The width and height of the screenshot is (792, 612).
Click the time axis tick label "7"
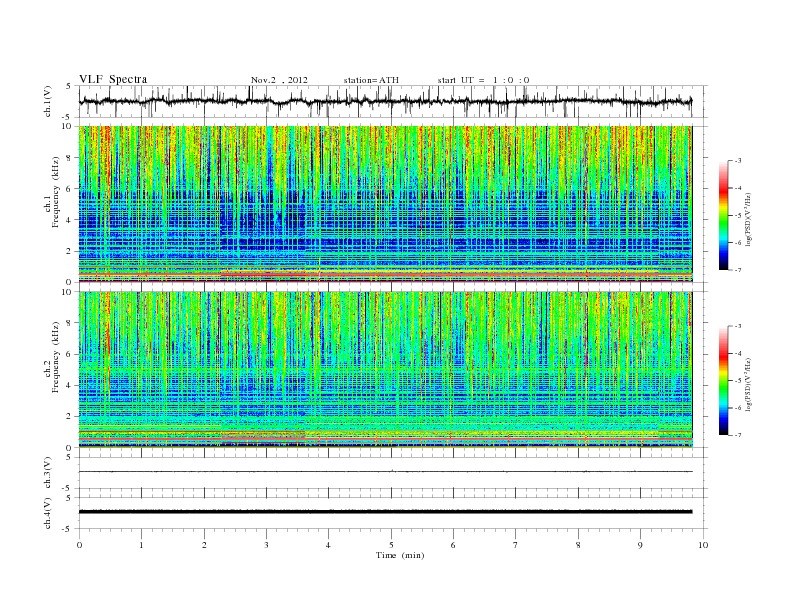click(x=516, y=545)
